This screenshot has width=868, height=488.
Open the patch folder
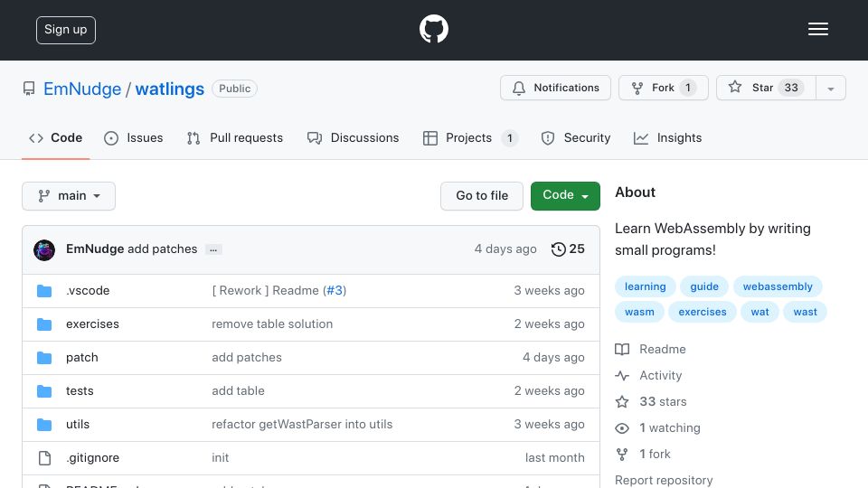pyautogui.click(x=82, y=358)
